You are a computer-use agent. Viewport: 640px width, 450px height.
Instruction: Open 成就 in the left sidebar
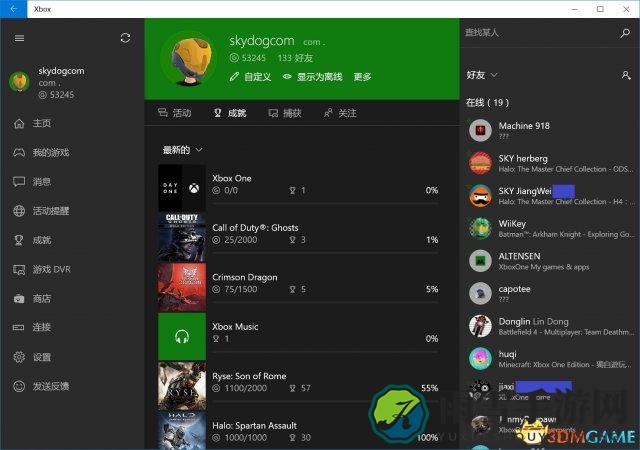42,240
